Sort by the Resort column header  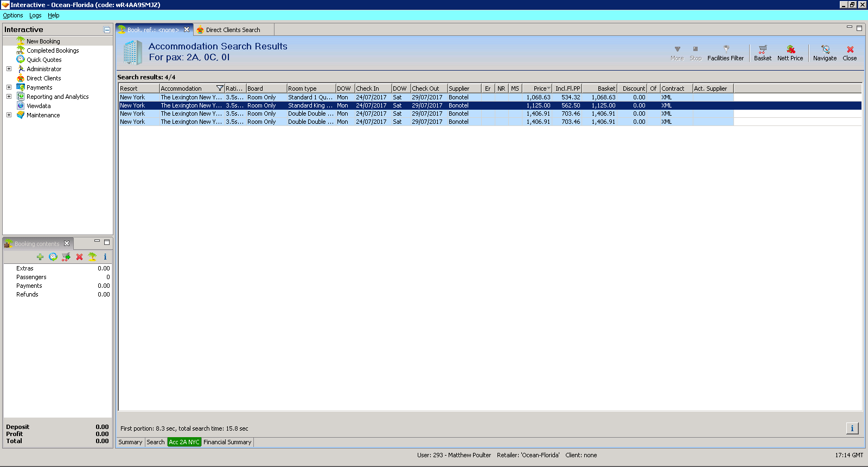click(139, 89)
